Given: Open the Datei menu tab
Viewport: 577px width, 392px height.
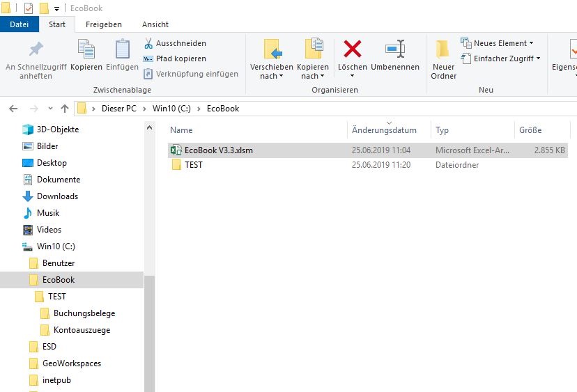Looking at the screenshot, I should (x=20, y=24).
